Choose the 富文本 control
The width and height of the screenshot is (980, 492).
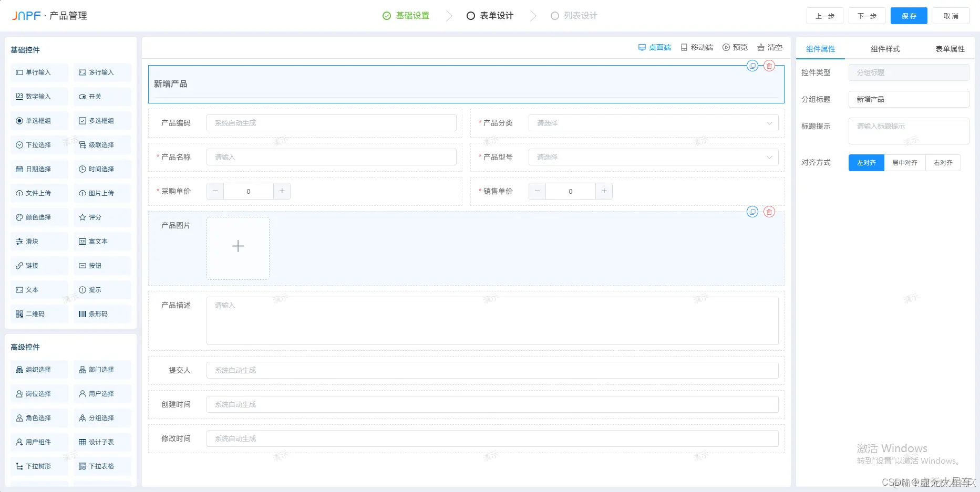tap(102, 242)
